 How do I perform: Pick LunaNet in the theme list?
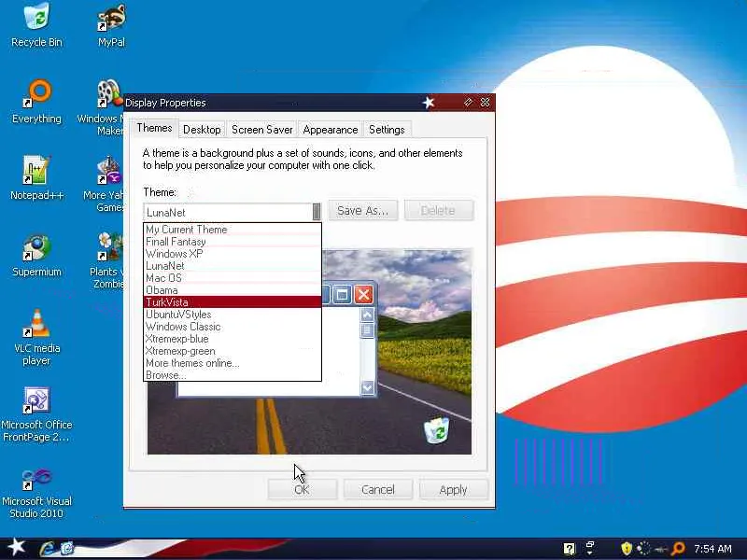pos(233,266)
